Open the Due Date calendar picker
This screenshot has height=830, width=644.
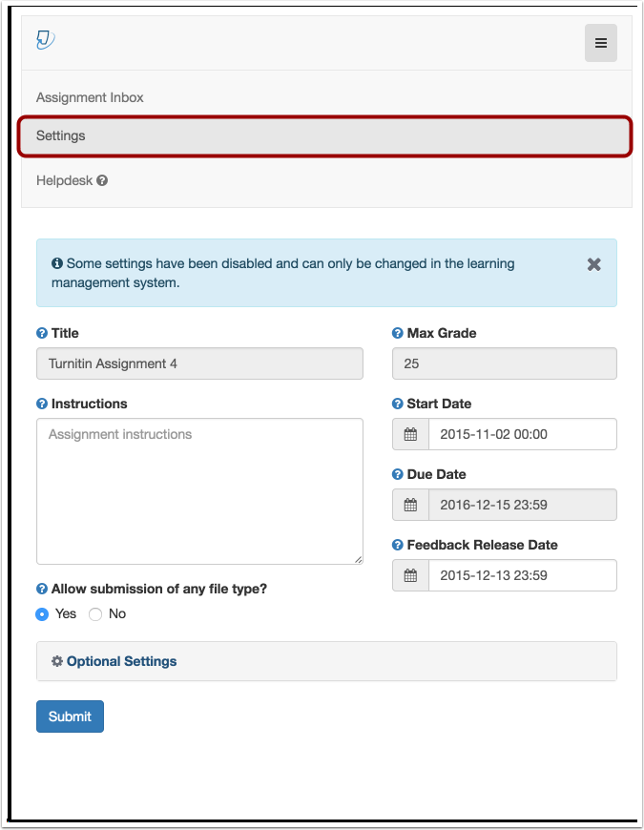click(410, 505)
